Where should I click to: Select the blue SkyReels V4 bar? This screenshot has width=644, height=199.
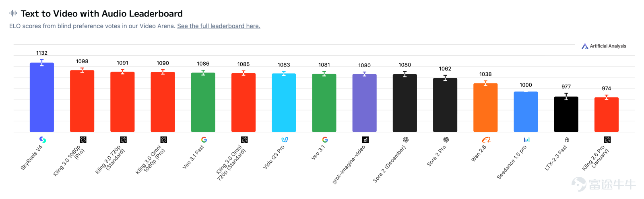(x=42, y=97)
